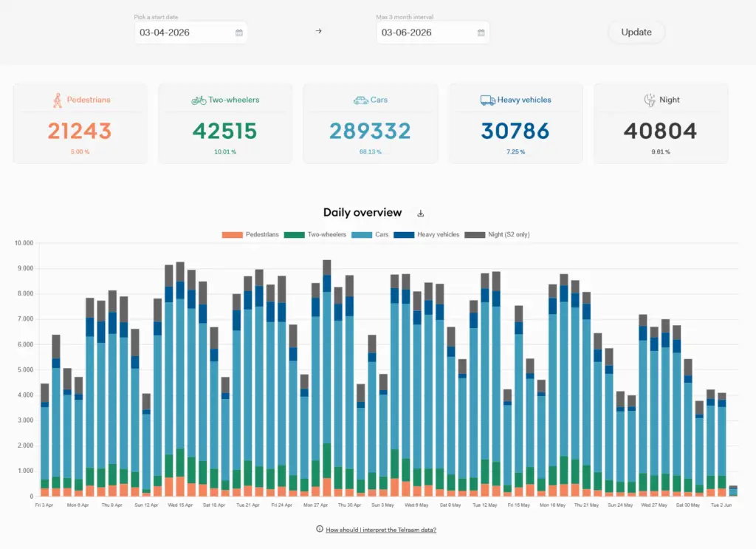This screenshot has height=549, width=756.
Task: Click the Tue 2 Jun axis label
Action: pyautogui.click(x=721, y=505)
